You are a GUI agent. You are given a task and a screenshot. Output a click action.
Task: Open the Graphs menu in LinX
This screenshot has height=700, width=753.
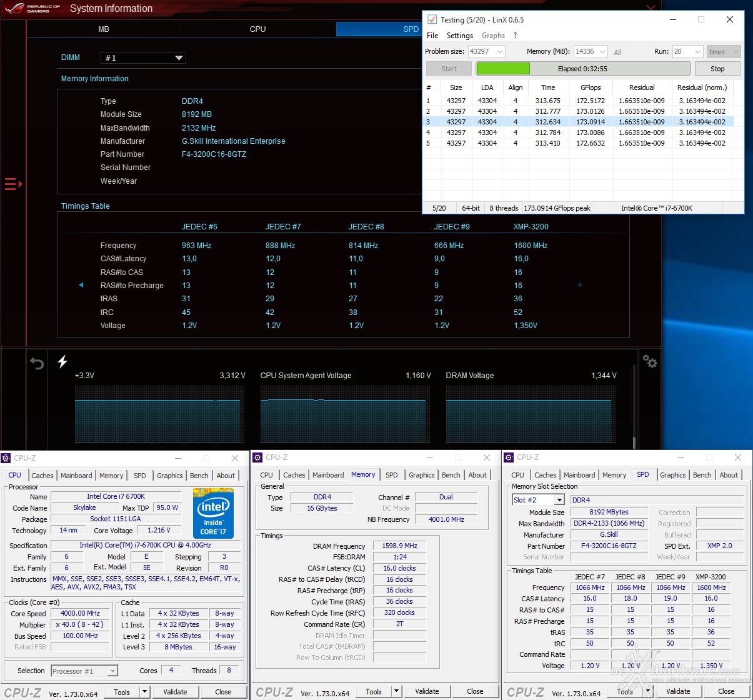pos(493,36)
